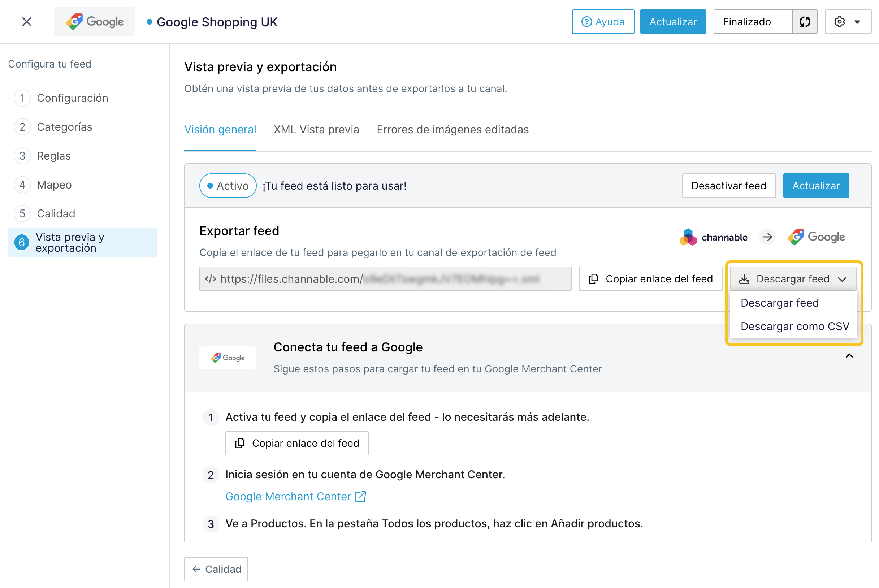The height and width of the screenshot is (588, 879).
Task: Collapse the Conecta tu feed a Google section
Action: click(x=849, y=356)
